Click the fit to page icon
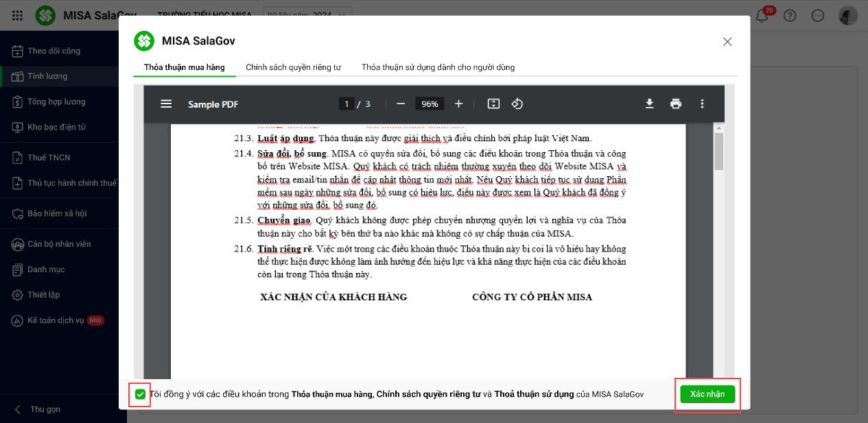This screenshot has height=423, width=868. 493,104
